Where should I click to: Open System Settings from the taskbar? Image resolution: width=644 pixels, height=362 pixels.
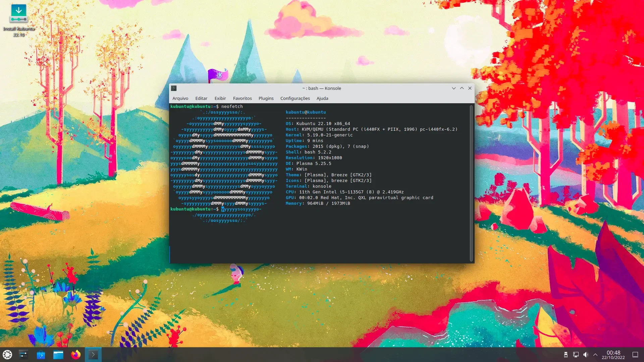pyautogui.click(x=23, y=354)
